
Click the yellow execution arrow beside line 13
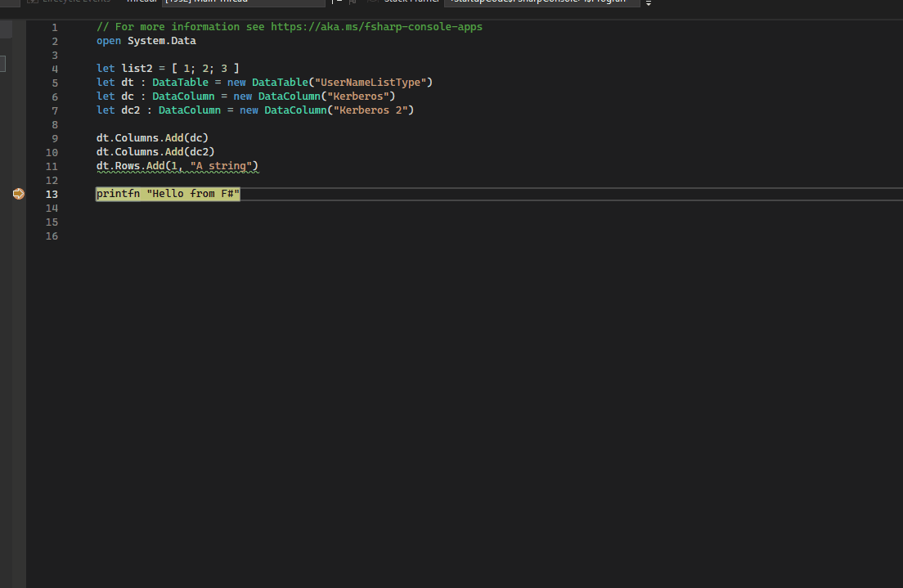click(x=18, y=193)
